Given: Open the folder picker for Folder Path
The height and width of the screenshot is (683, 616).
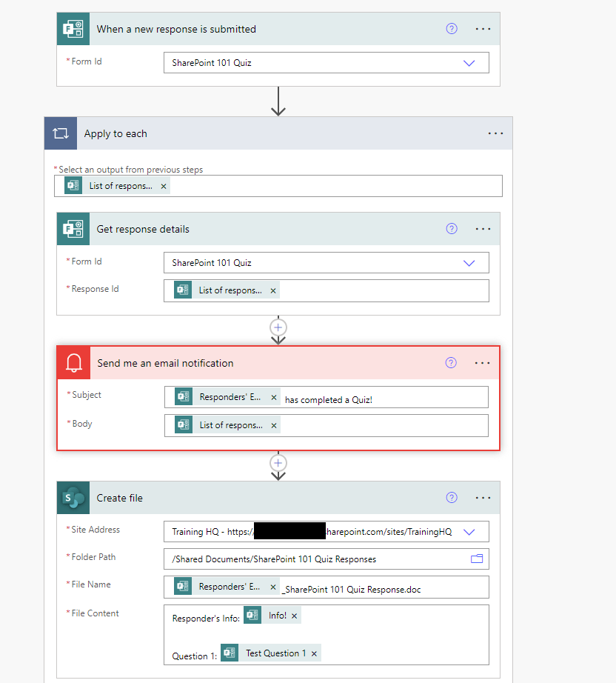Looking at the screenshot, I should pos(477,559).
